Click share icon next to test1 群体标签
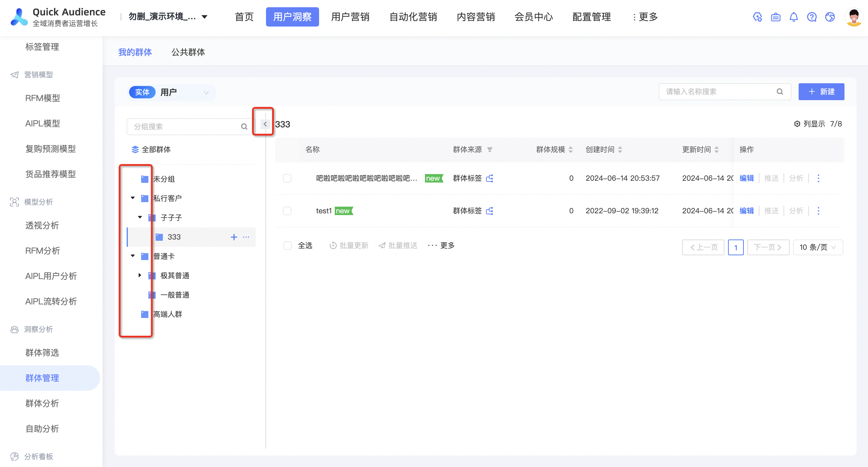 [x=489, y=211]
